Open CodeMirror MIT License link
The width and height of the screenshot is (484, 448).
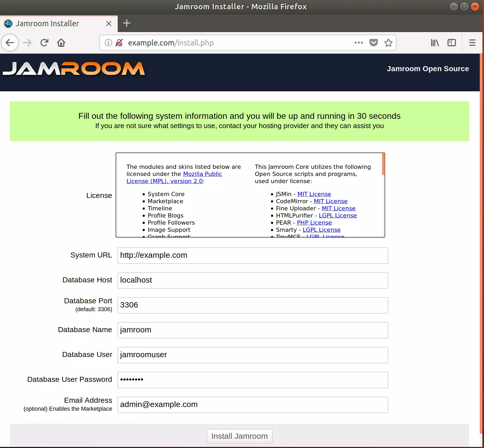point(331,201)
